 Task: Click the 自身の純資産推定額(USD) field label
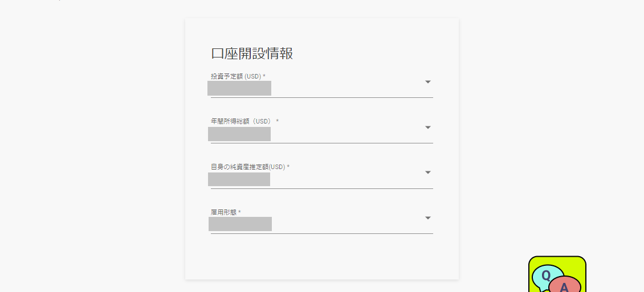coord(250,167)
